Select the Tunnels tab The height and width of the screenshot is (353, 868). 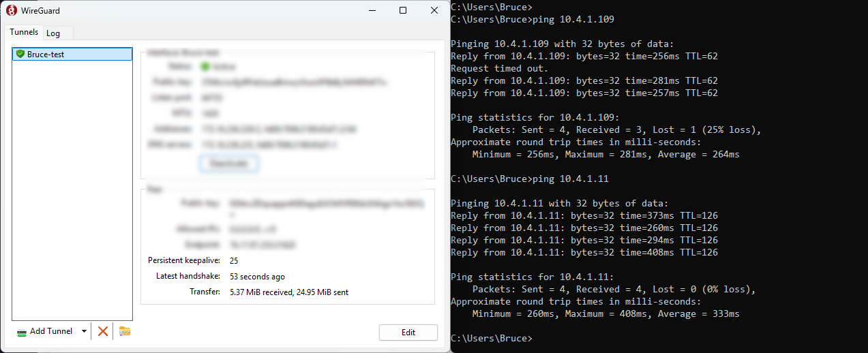point(24,33)
